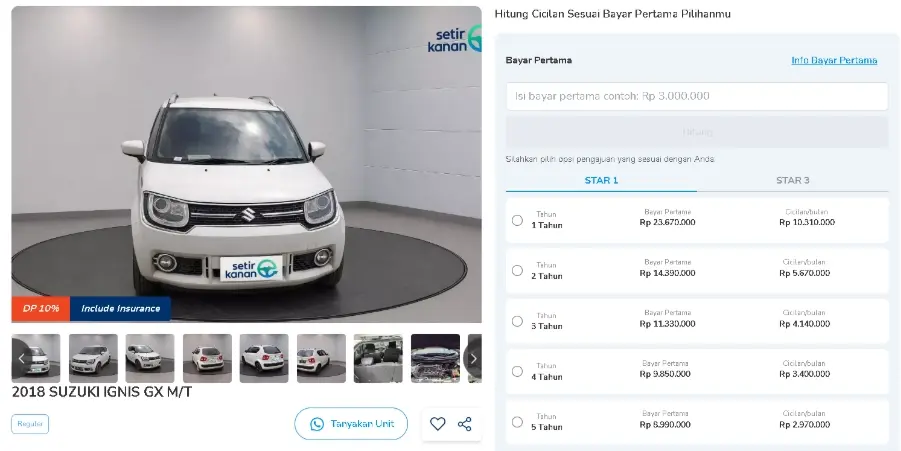Viewport: 901px width, 451px height.
Task: Select the 3 Tahun radio option
Action: pyautogui.click(x=517, y=321)
